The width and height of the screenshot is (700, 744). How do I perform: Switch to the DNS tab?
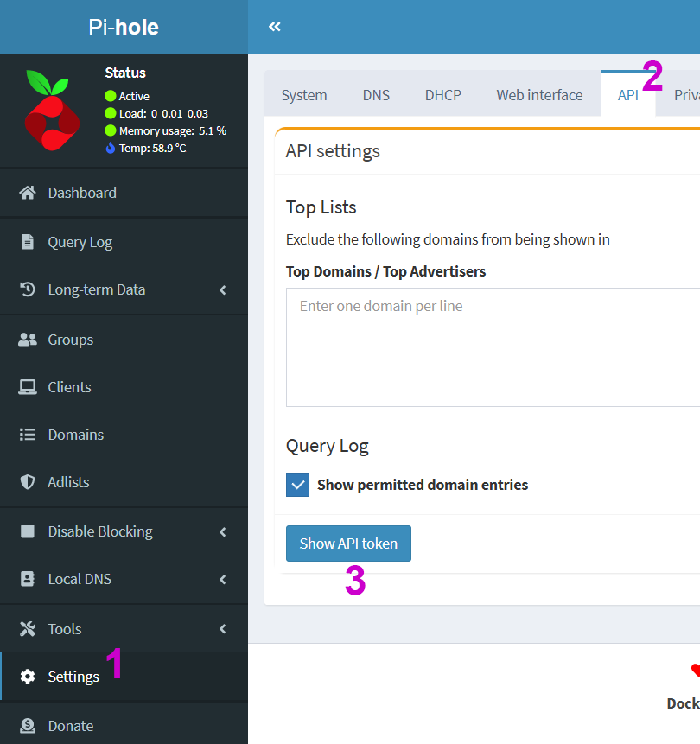(x=376, y=95)
